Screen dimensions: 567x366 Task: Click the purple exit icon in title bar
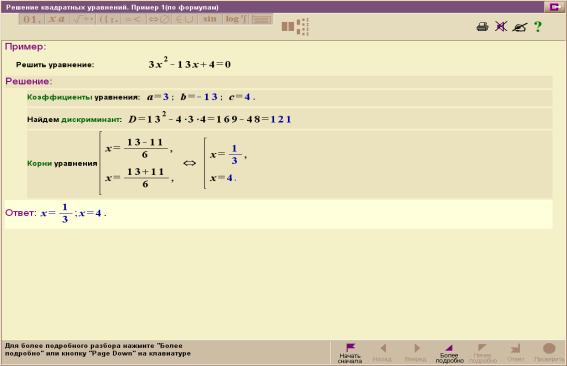pos(555,7)
